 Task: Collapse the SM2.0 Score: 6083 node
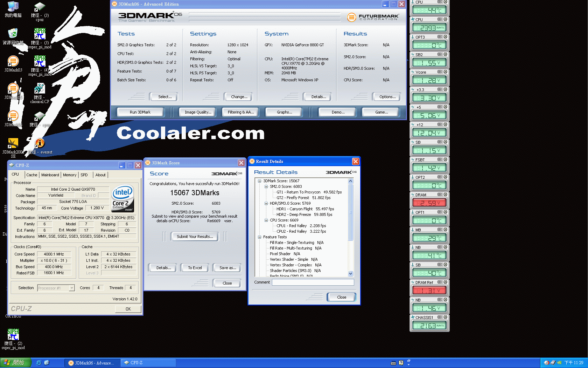pos(266,187)
